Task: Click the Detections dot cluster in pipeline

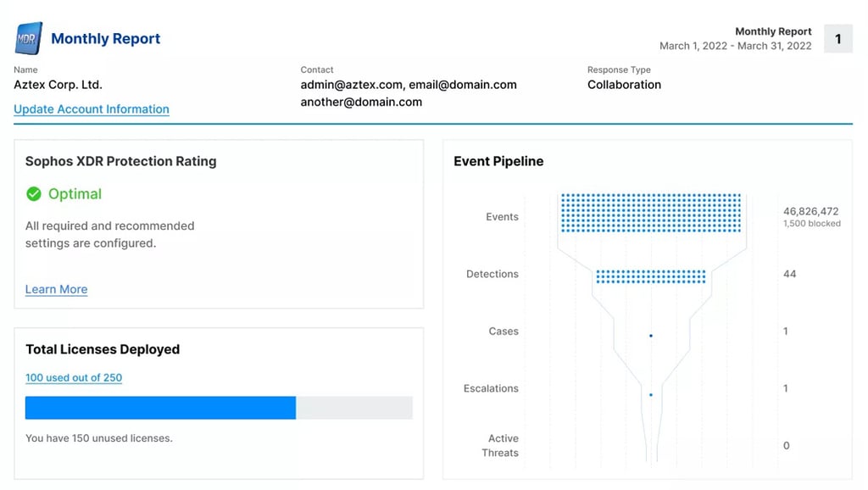Action: (651, 276)
